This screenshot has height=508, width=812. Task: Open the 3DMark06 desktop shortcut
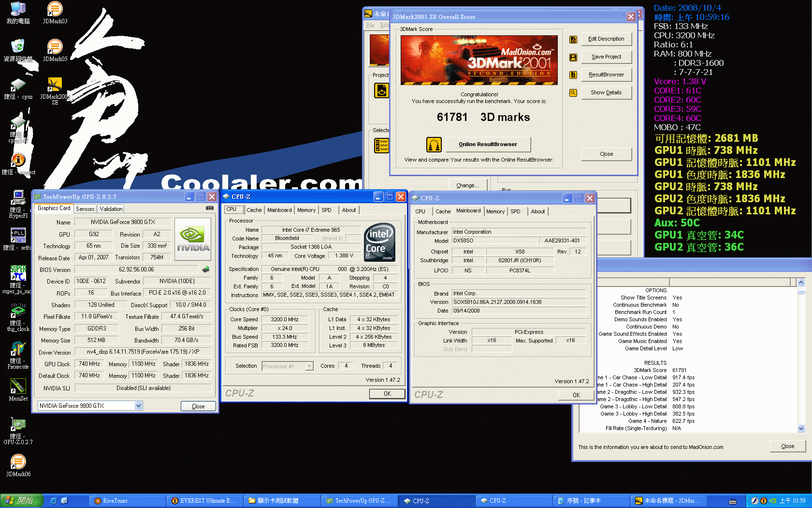point(18,465)
